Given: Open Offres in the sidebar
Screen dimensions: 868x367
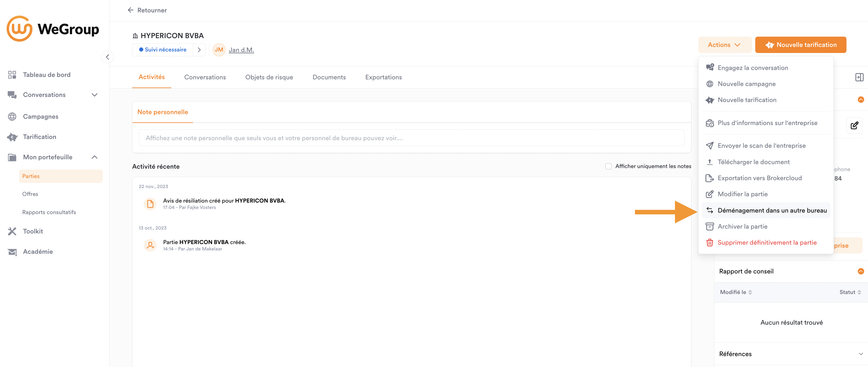Looking at the screenshot, I should click(30, 194).
